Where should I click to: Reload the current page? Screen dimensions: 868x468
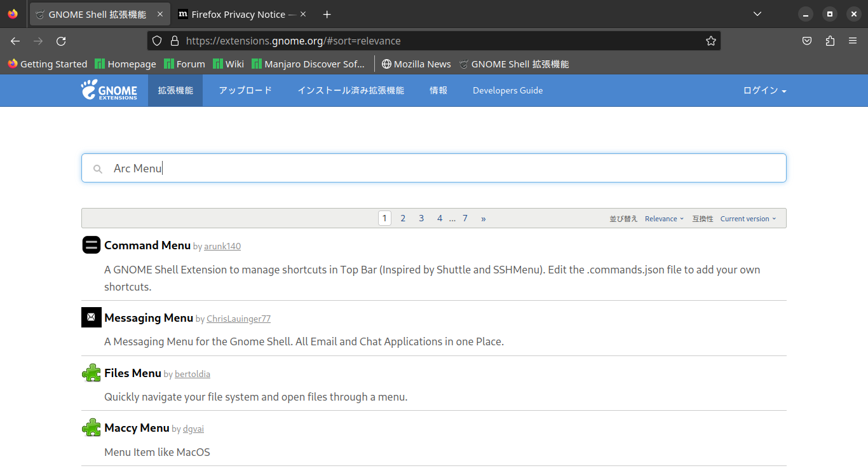click(x=61, y=41)
